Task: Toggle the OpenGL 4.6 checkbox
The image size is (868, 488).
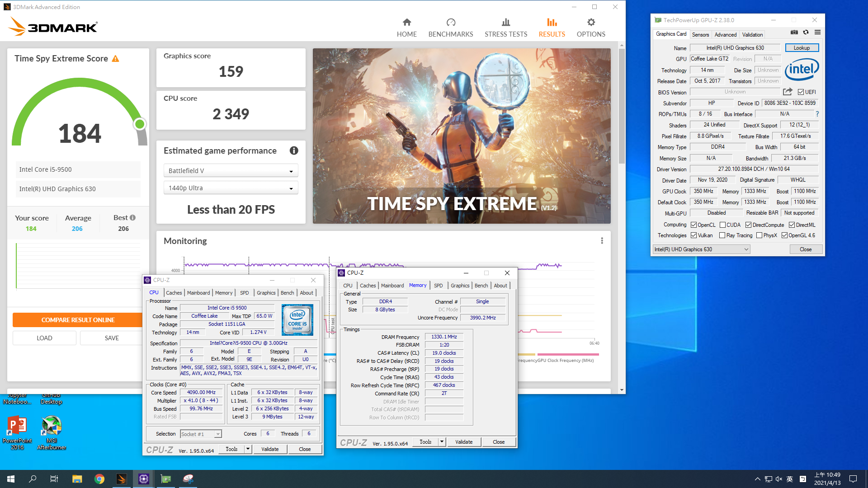Action: click(784, 235)
